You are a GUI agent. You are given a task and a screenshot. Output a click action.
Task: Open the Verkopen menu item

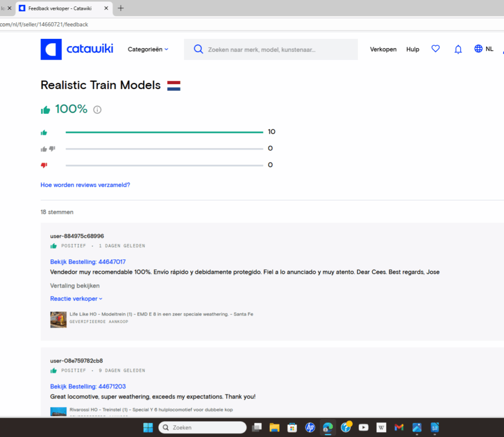(383, 49)
